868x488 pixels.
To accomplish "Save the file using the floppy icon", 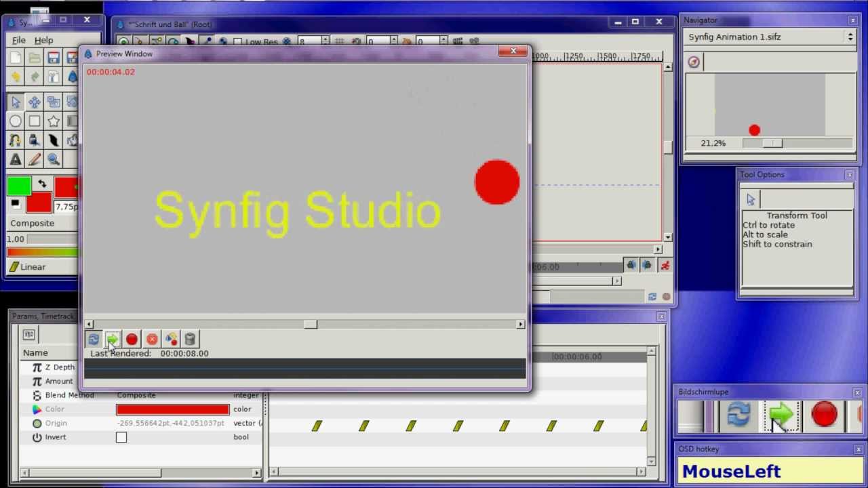I will 54,58.
